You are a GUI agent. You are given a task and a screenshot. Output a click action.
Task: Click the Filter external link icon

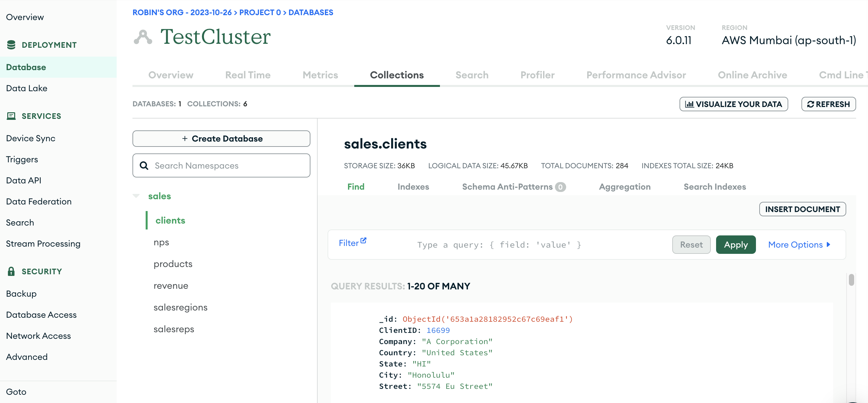click(x=363, y=241)
